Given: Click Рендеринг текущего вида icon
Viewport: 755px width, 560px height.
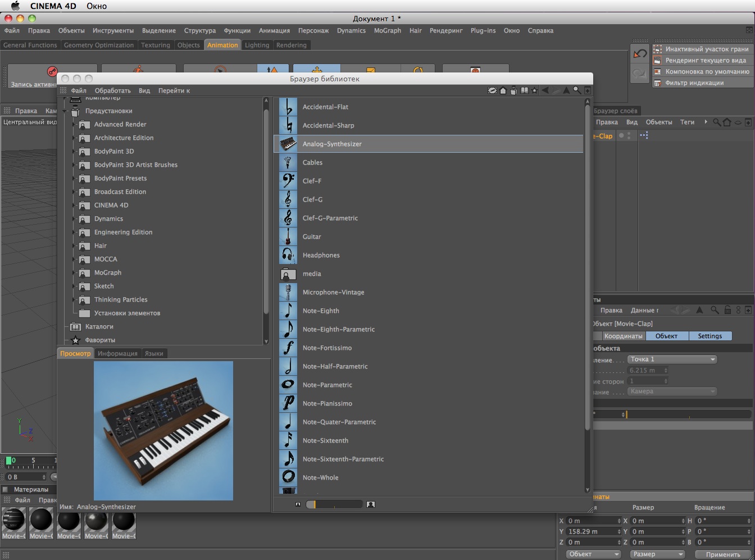Looking at the screenshot, I should click(657, 60).
